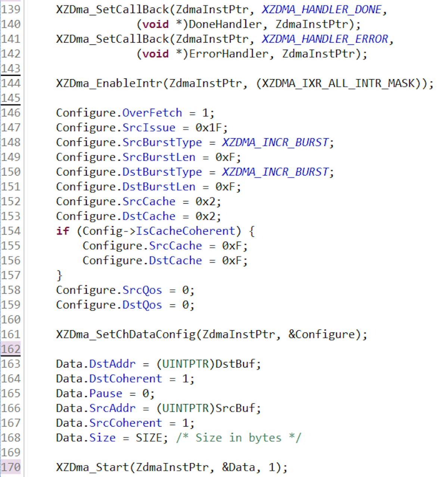448x477 pixels.
Task: Click XZDma_SetChDataConfig function call
Action: tap(126, 334)
